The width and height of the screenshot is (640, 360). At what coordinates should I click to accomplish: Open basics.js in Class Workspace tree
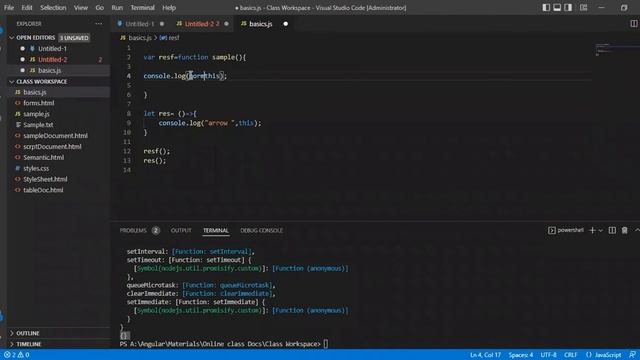coord(35,92)
